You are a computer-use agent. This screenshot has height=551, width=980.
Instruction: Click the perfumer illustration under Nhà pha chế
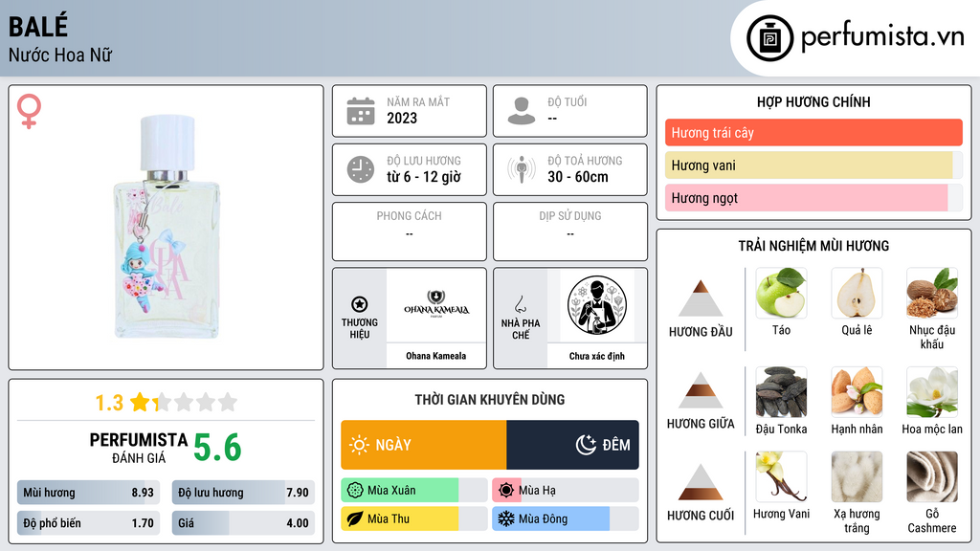(x=597, y=305)
